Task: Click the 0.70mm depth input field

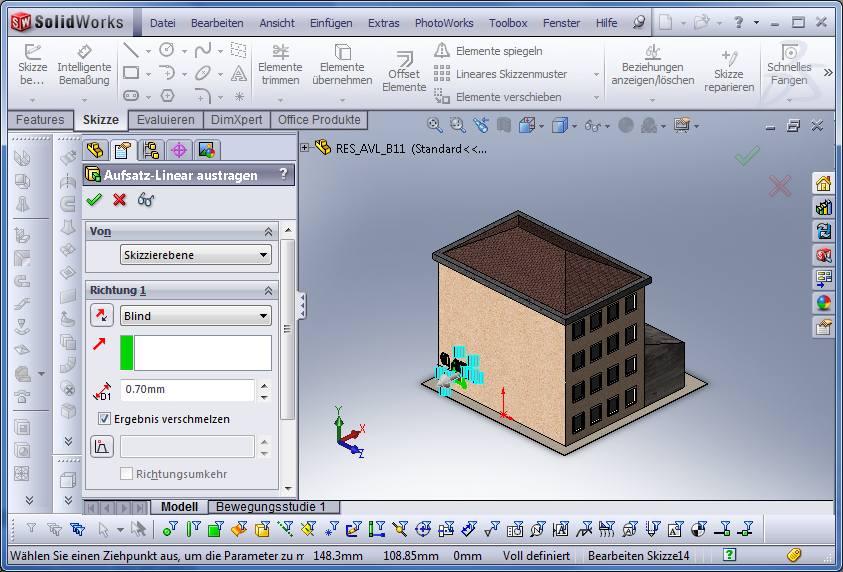Action: pyautogui.click(x=187, y=389)
